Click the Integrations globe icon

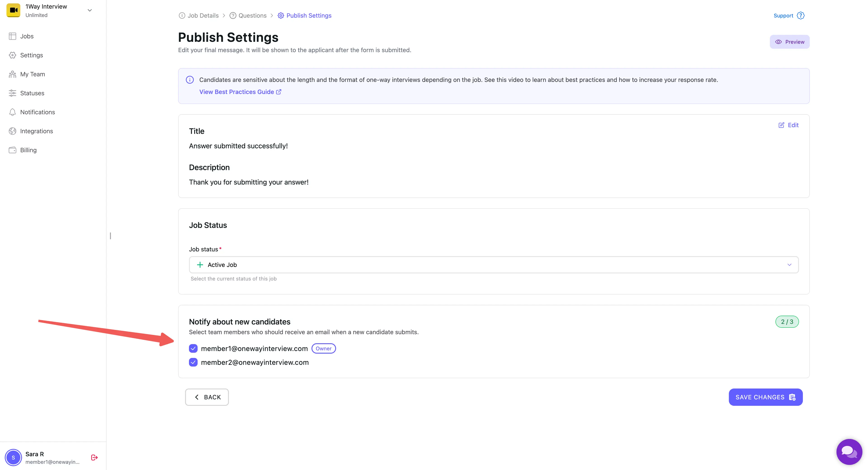coord(12,131)
